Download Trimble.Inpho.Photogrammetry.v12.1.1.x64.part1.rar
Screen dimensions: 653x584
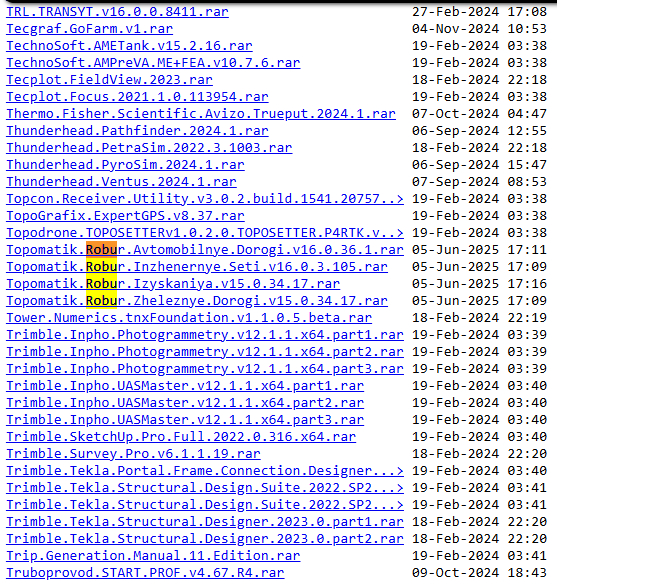(x=204, y=335)
